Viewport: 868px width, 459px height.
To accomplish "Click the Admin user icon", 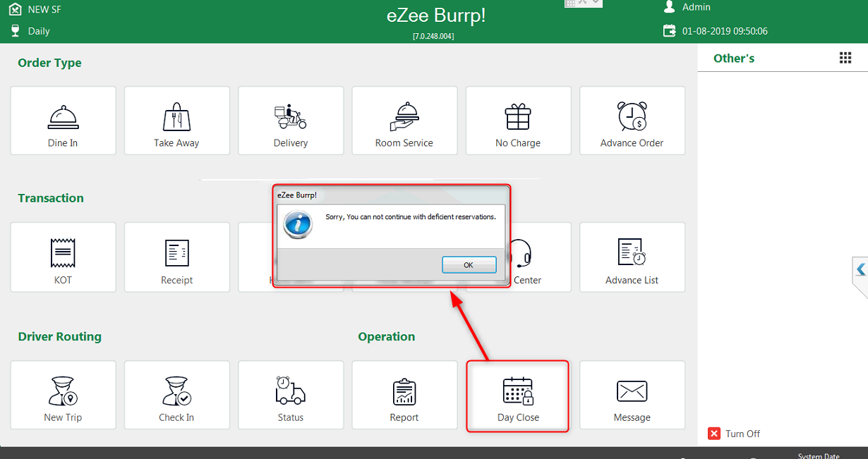I will pyautogui.click(x=670, y=7).
